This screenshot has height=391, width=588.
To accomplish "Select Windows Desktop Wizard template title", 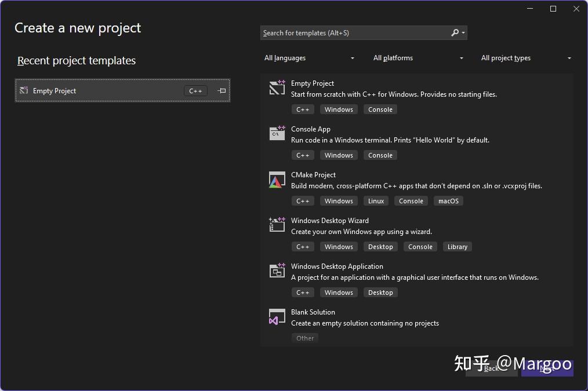I will [329, 221].
